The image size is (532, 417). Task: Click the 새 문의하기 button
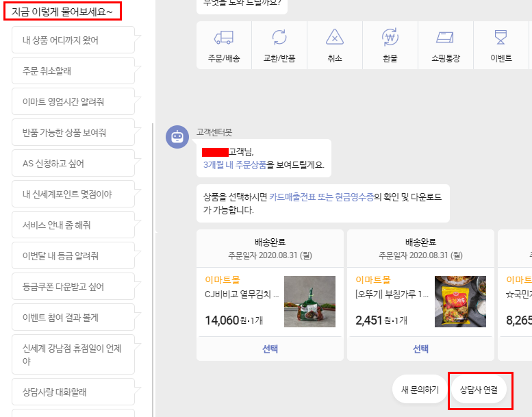click(420, 390)
